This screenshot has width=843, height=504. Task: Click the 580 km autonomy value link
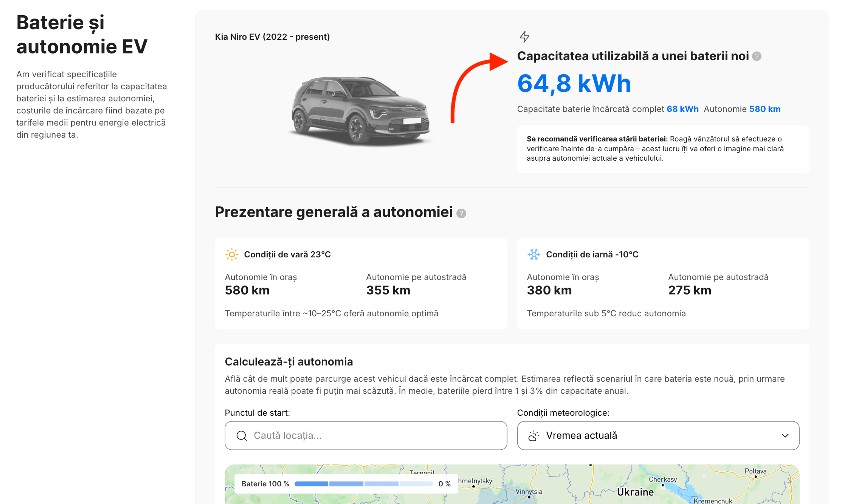coord(764,109)
